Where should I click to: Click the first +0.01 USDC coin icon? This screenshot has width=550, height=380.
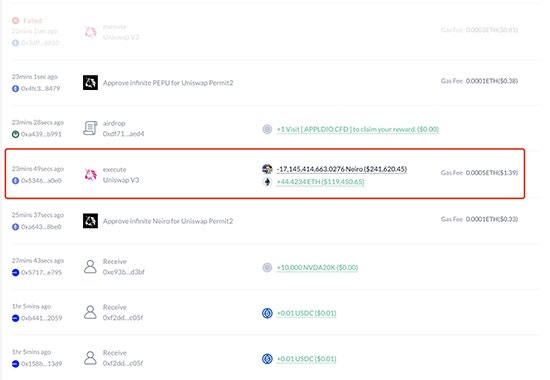267,313
